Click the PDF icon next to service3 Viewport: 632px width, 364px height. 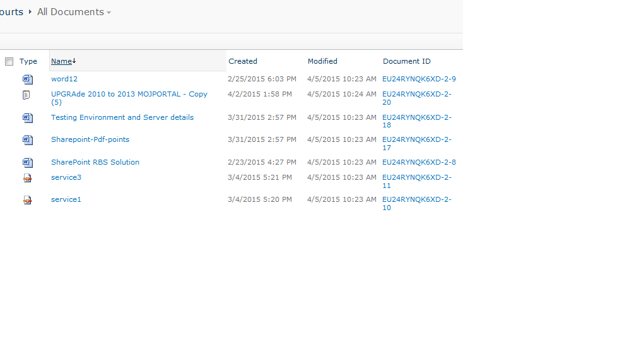pos(27,178)
